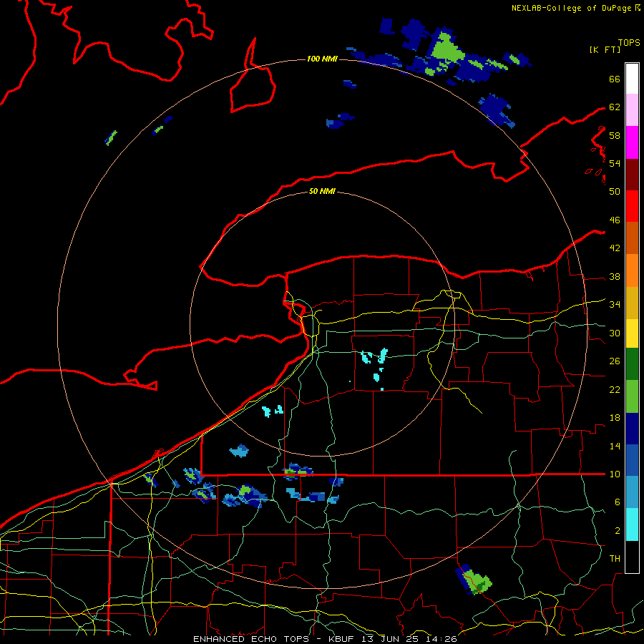The image size is (644, 644).
Task: Click the 34 legend value
Action: (615, 305)
